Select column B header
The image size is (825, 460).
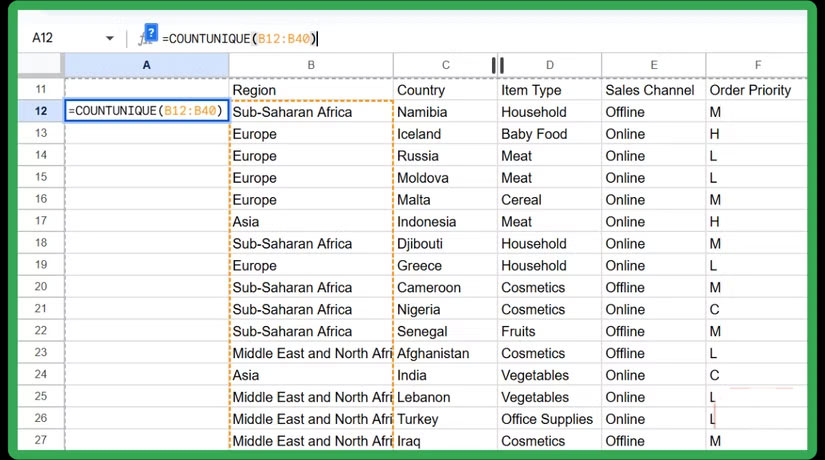pos(311,65)
